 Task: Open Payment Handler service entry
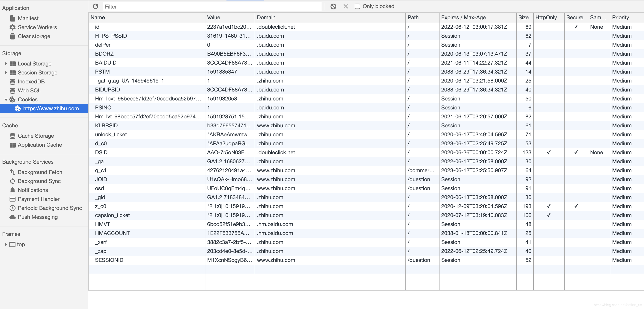pos(39,199)
